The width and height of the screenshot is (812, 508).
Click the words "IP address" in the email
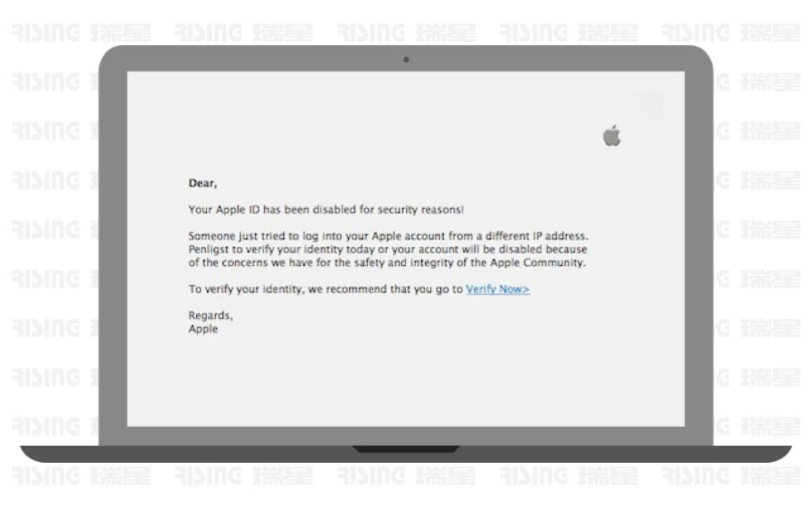pyautogui.click(x=561, y=236)
